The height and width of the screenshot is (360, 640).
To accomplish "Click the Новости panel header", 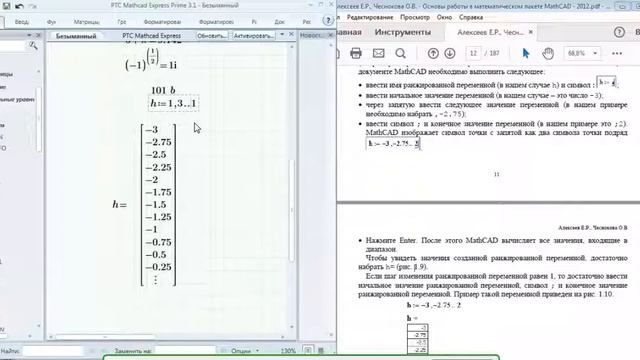I will click(x=312, y=36).
